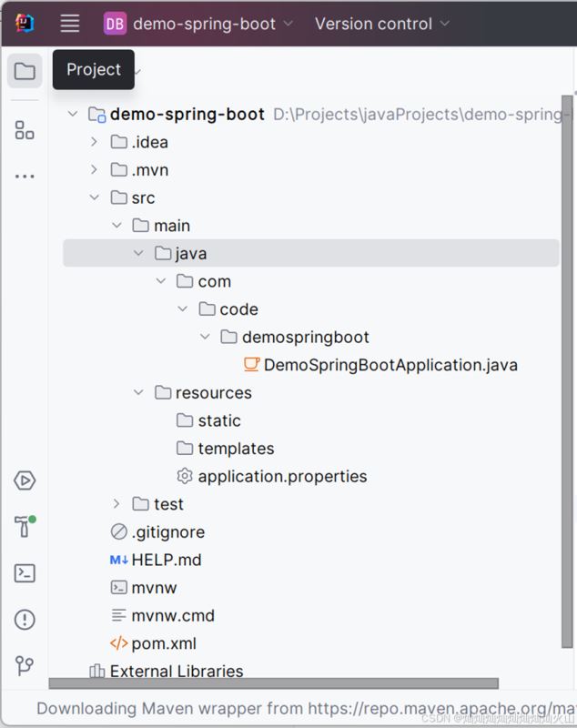The width and height of the screenshot is (577, 728).
Task: Open the Git tool window
Action: (x=25, y=666)
